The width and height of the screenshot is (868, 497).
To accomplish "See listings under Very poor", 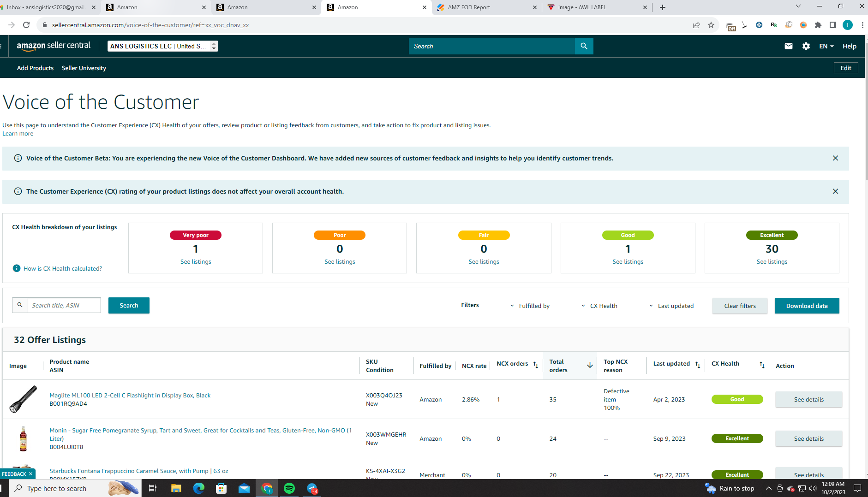I will 196,261.
